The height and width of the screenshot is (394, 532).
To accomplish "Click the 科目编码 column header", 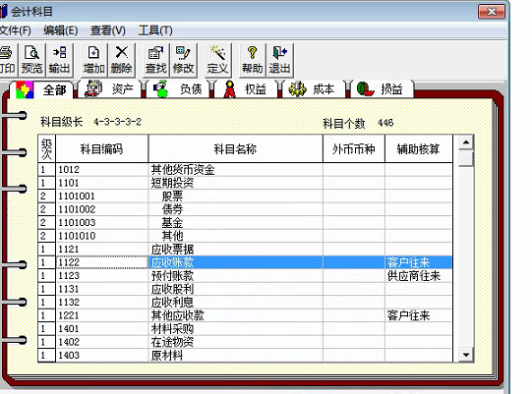I will click(x=102, y=148).
